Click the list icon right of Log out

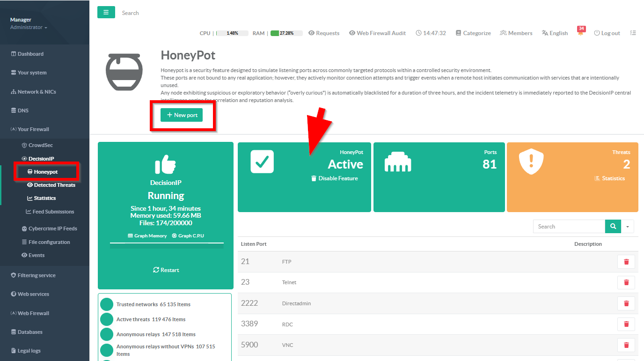(x=633, y=33)
